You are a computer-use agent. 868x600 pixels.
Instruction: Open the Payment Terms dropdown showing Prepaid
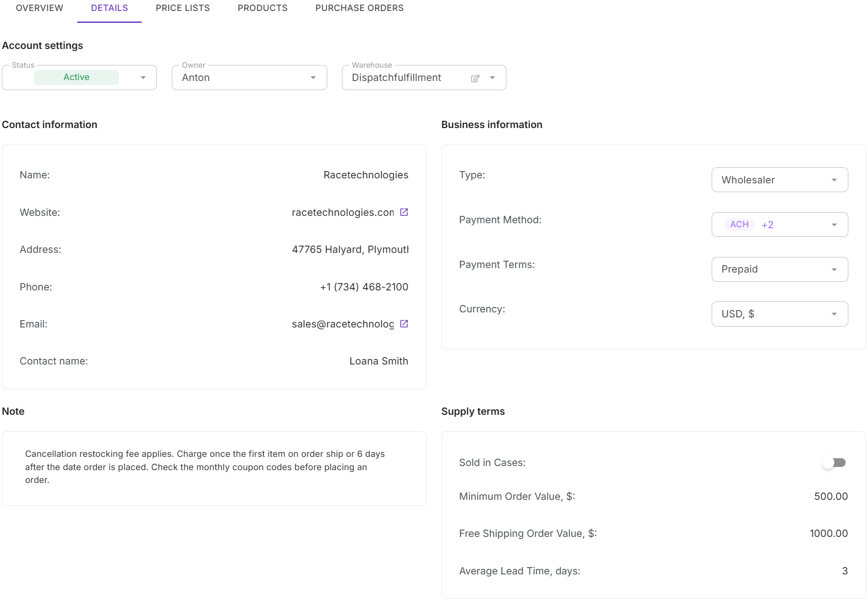(x=780, y=269)
